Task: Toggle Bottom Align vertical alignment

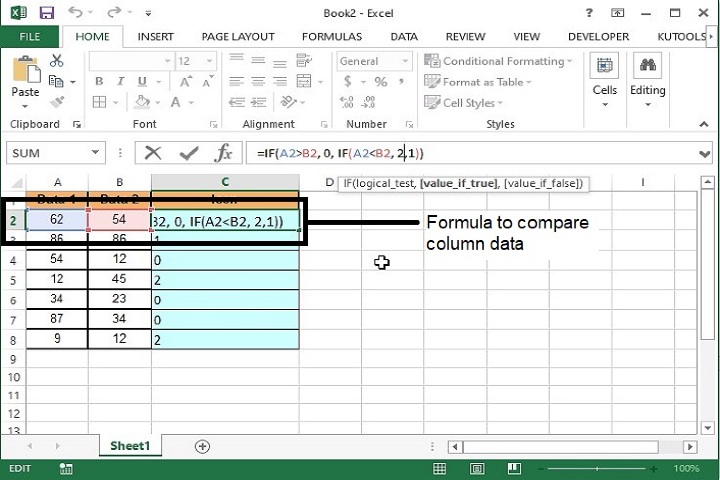Action: coord(280,63)
